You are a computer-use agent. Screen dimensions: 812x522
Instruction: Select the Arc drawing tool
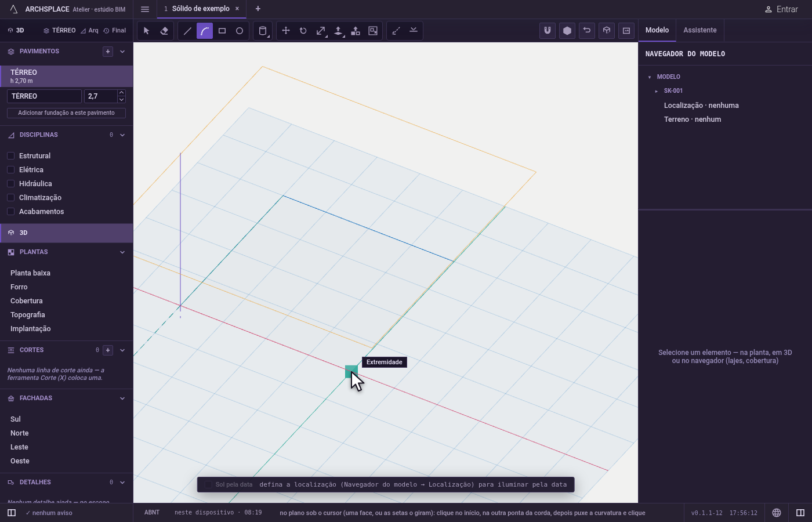pyautogui.click(x=205, y=31)
